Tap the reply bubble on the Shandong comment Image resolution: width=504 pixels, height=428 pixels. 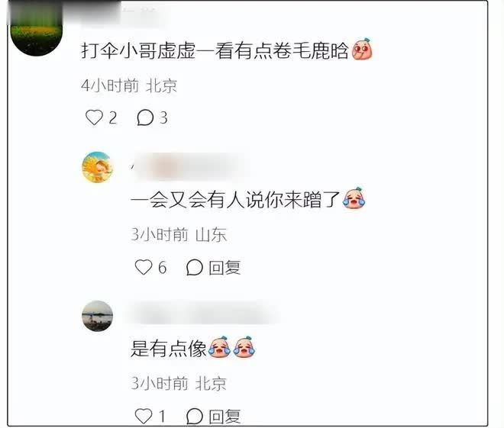[x=195, y=267]
